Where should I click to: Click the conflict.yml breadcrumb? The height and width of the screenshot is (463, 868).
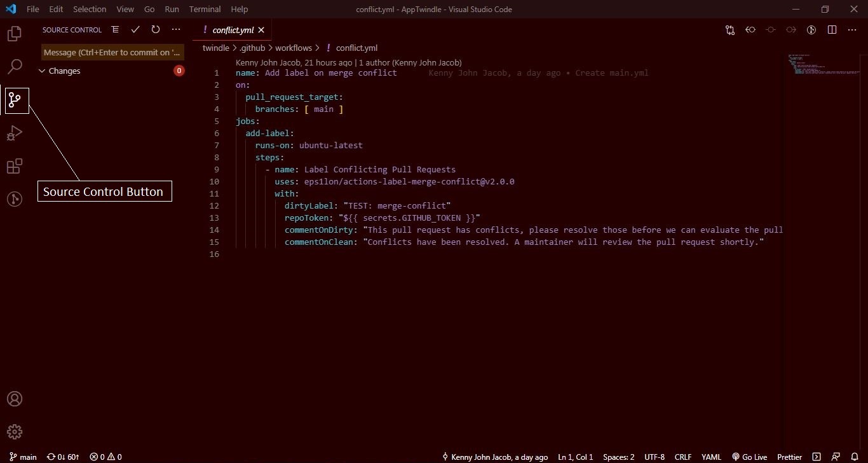(x=356, y=48)
